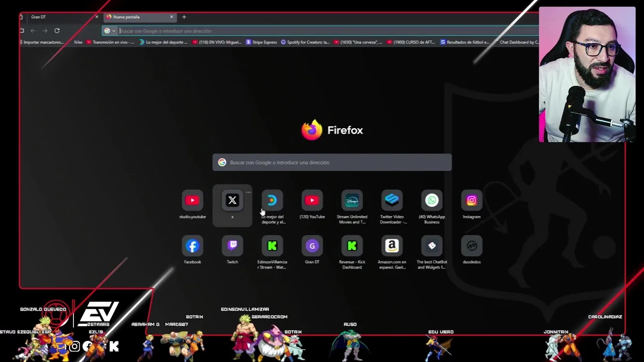
Task: Close the Nueva pestaña tab
Action: [x=171, y=17]
